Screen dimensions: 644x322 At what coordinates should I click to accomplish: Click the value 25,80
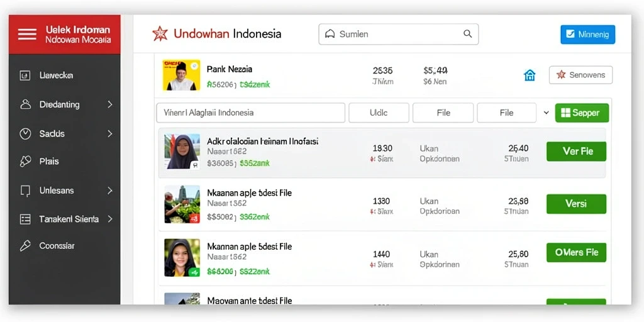coord(518,254)
